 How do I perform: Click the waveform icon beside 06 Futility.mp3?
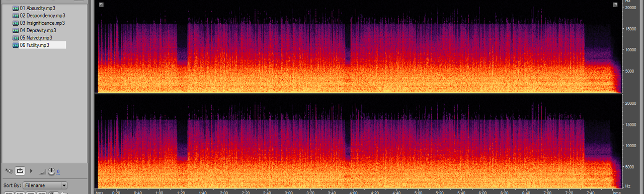click(16, 45)
